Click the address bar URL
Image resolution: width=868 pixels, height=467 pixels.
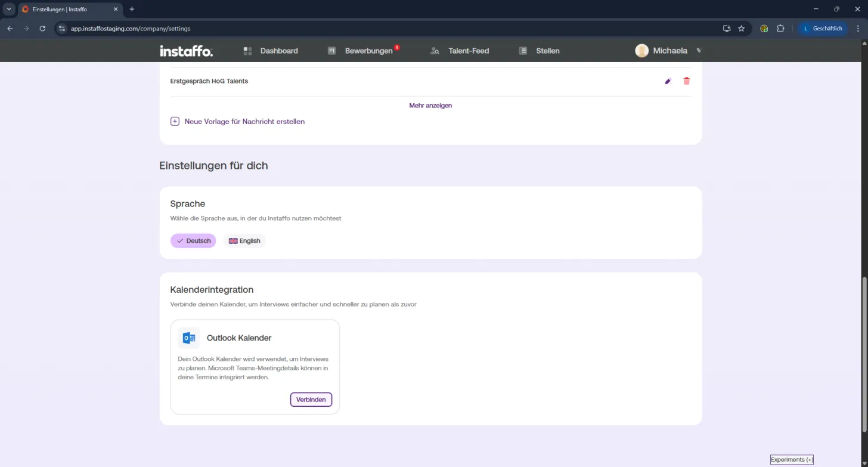pos(131,29)
